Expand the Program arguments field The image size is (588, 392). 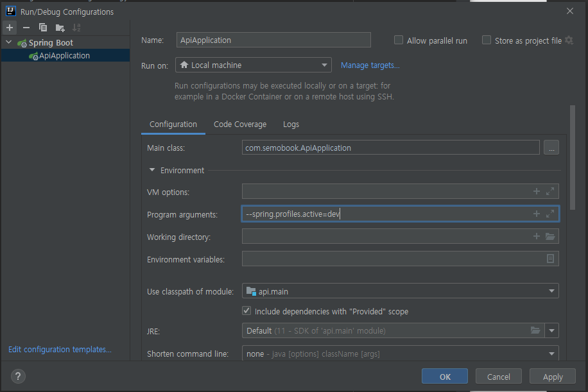tap(550, 214)
